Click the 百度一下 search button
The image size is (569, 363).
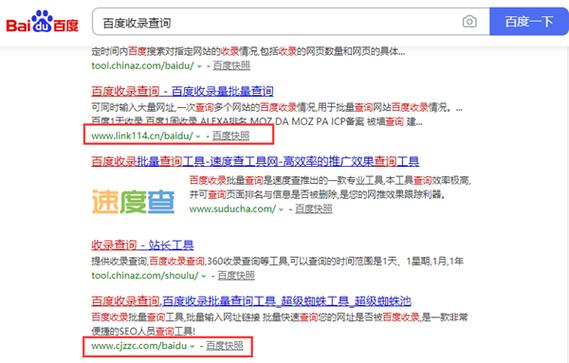pos(529,22)
